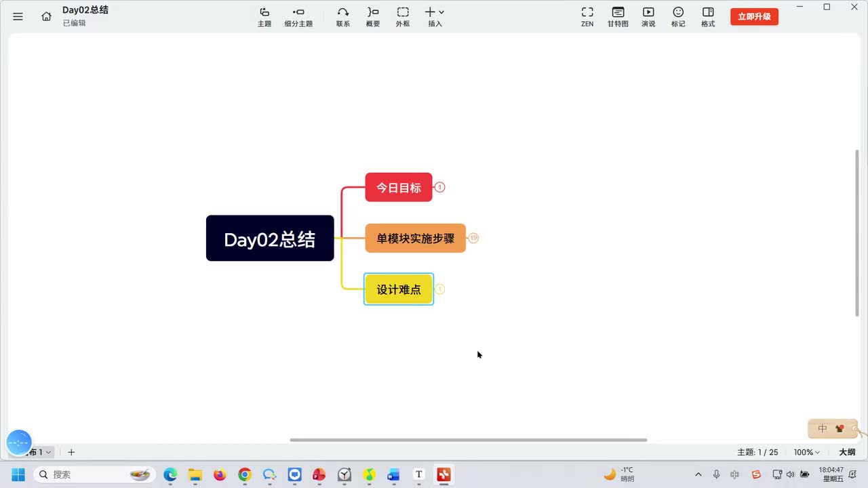868x488 pixels.
Task: Open the blue chat bubble taskbar app
Action: [x=294, y=474]
